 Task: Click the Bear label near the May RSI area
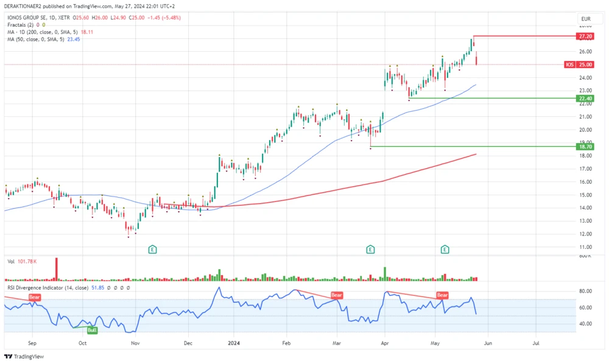tap(442, 295)
